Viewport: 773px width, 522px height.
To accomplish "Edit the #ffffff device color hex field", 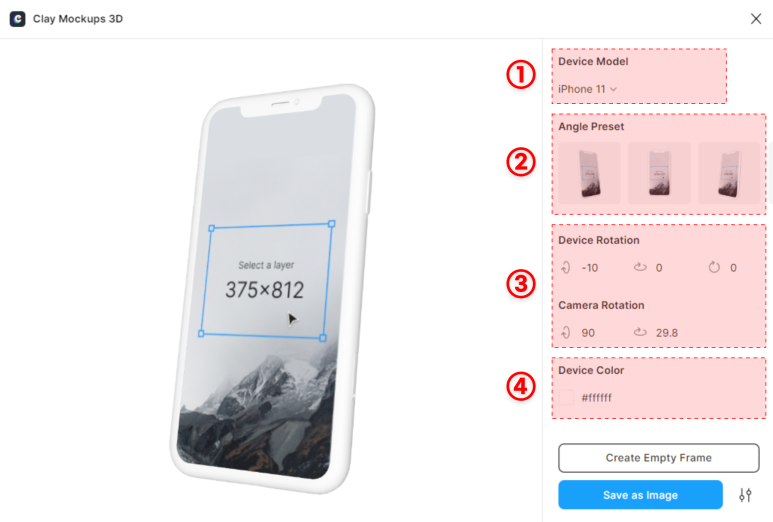I will tap(597, 398).
